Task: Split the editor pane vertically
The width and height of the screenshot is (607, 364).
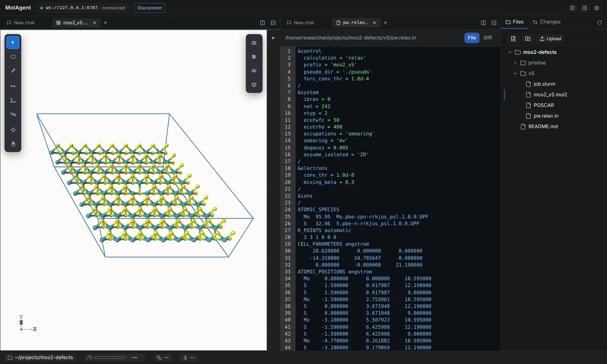Action: pos(483,23)
